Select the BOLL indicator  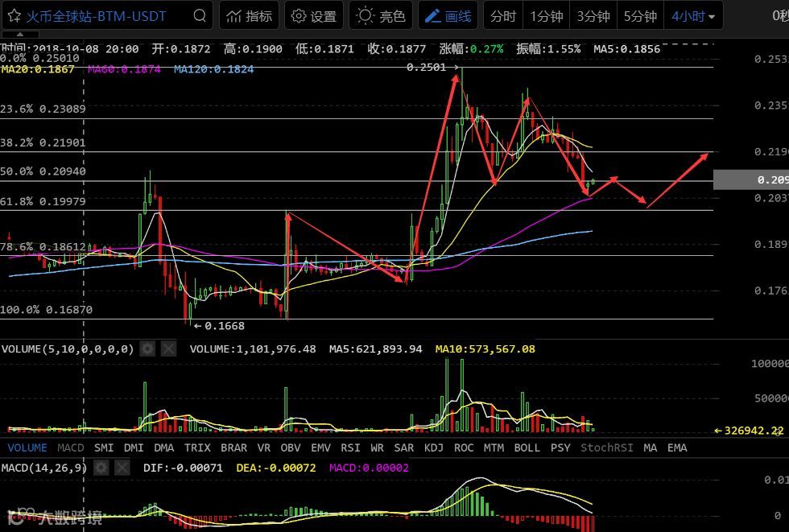coord(527,447)
